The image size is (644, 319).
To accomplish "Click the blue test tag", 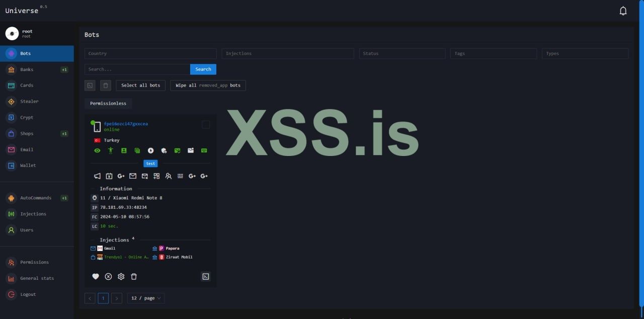I will click(150, 164).
